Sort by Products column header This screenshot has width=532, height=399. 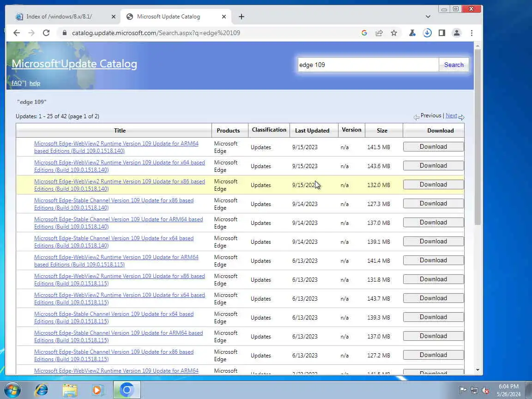(x=228, y=131)
